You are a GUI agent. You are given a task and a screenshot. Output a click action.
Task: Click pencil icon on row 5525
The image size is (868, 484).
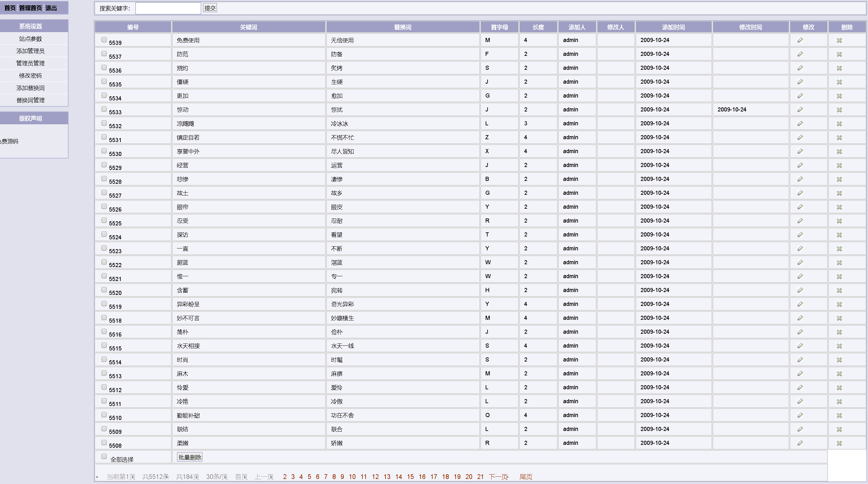pyautogui.click(x=800, y=221)
